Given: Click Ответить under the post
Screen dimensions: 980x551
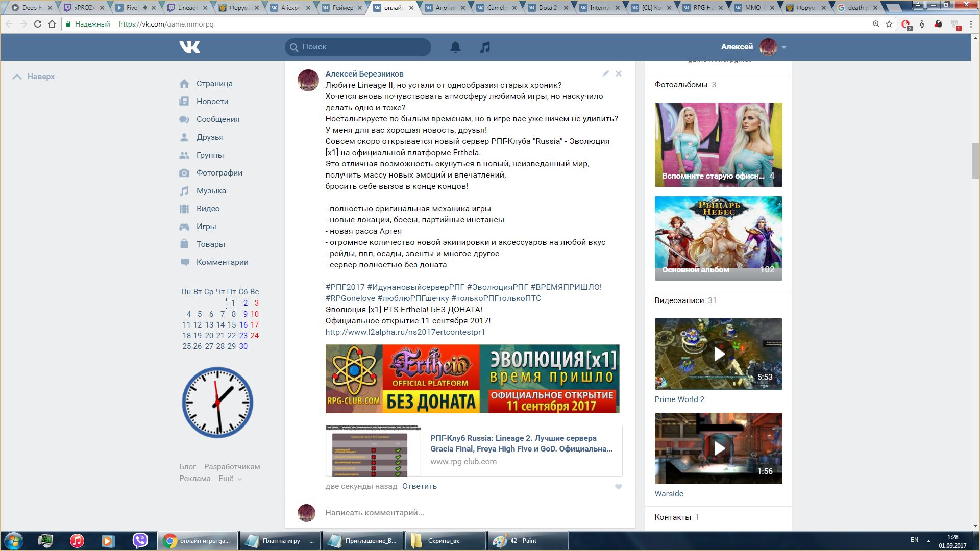Looking at the screenshot, I should click(x=419, y=486).
